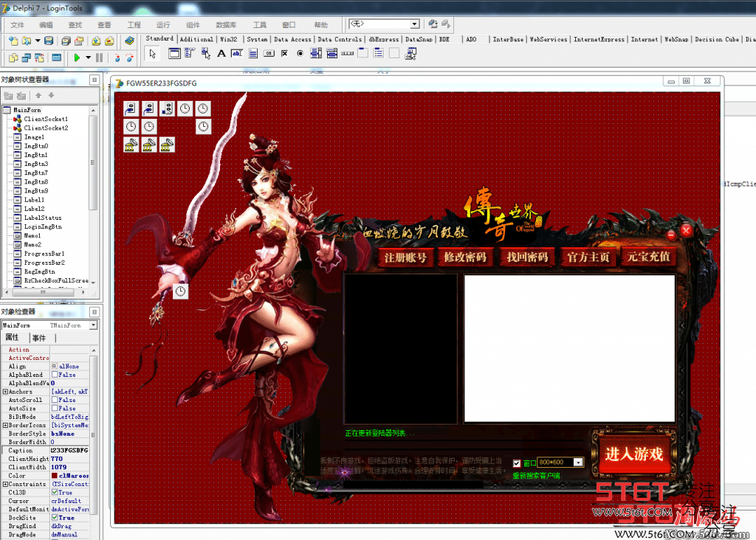Run the project with green arrow
756x540 pixels.
click(x=77, y=58)
